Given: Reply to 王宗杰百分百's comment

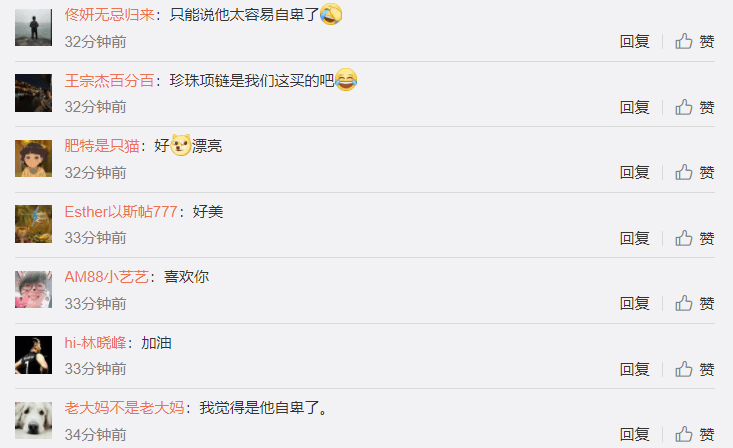Looking at the screenshot, I should tap(634, 107).
